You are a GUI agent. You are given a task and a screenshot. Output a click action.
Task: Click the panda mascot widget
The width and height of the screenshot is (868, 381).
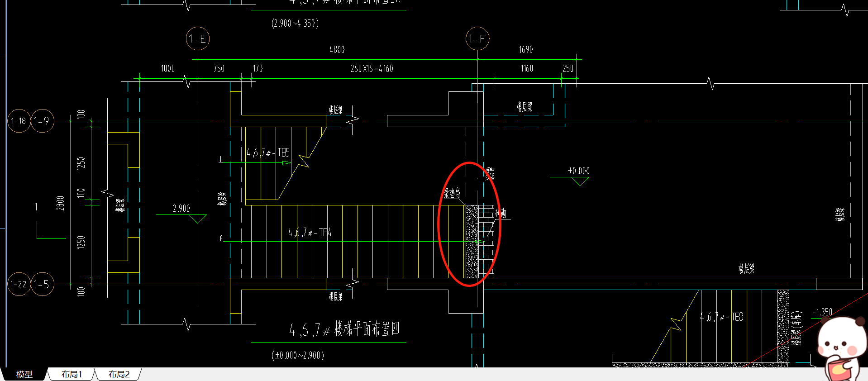[842, 348]
